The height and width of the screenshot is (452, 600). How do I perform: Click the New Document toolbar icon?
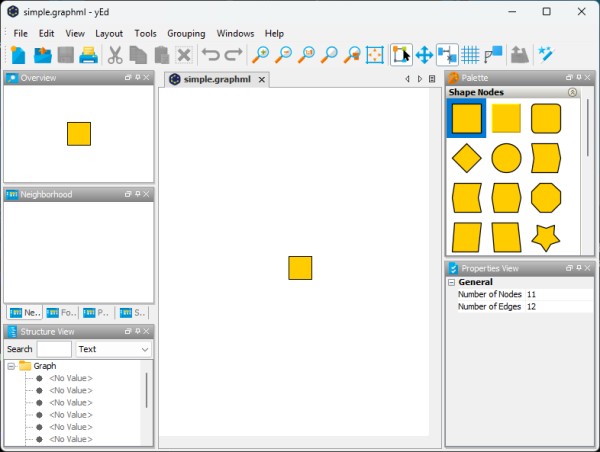[x=18, y=55]
